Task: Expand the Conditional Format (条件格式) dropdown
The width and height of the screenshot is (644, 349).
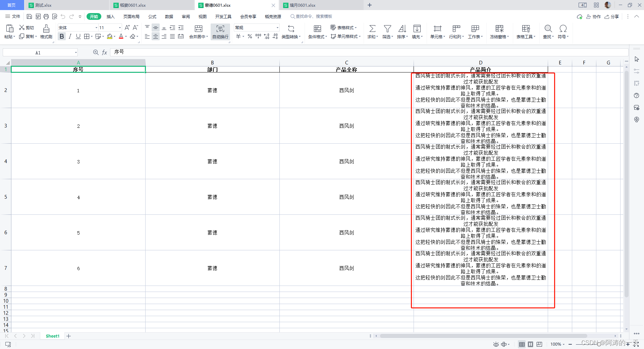Action: pyautogui.click(x=326, y=37)
